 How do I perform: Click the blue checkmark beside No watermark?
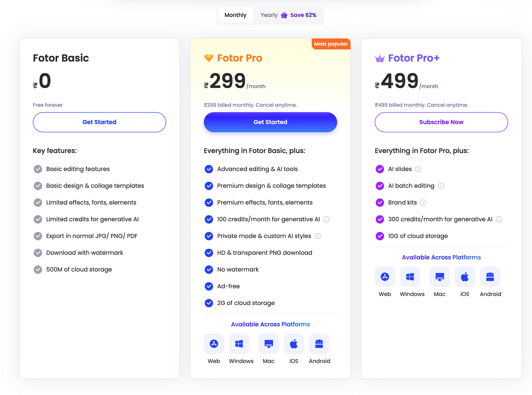pos(209,269)
